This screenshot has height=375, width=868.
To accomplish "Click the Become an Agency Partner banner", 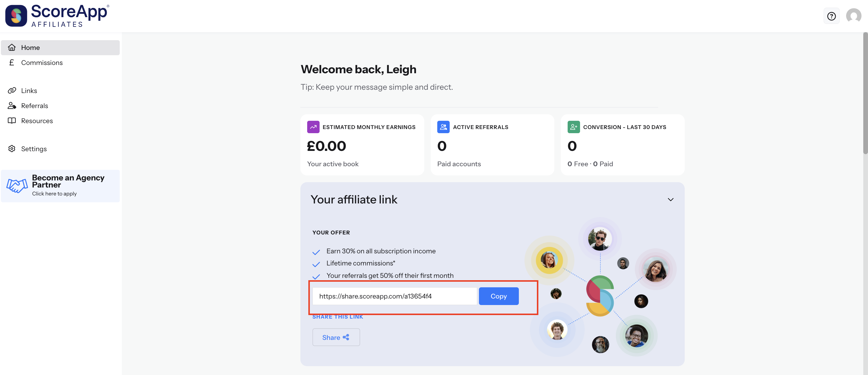I will click(x=60, y=186).
